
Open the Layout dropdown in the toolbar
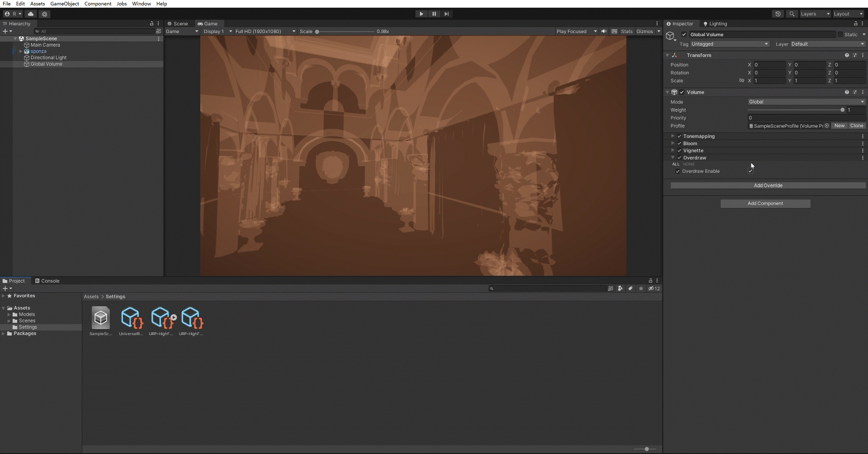pyautogui.click(x=848, y=14)
